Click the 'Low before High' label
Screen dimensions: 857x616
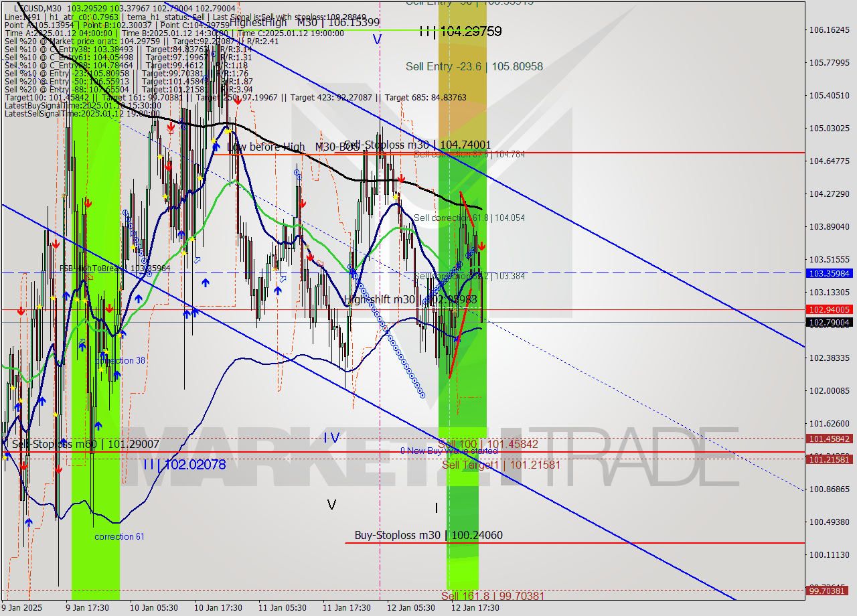[266, 147]
